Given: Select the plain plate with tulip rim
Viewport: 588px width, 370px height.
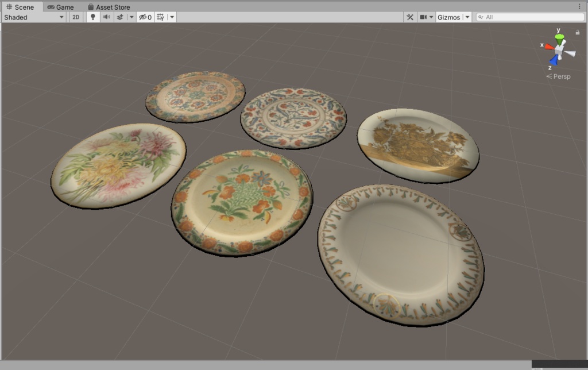Looking at the screenshot, I should (x=400, y=255).
